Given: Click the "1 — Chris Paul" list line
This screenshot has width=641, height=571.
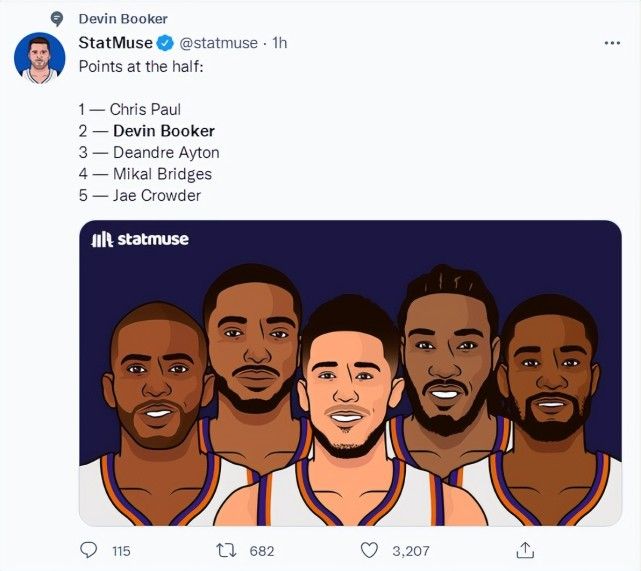Looking at the screenshot, I should 130,109.
